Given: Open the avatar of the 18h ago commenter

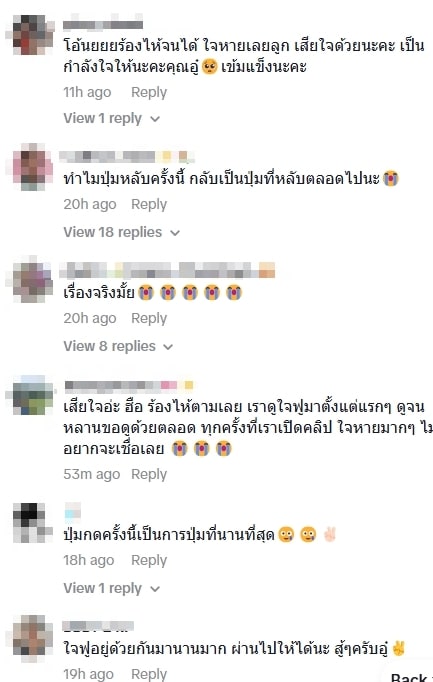Looking at the screenshot, I should pyautogui.click(x=31, y=523).
